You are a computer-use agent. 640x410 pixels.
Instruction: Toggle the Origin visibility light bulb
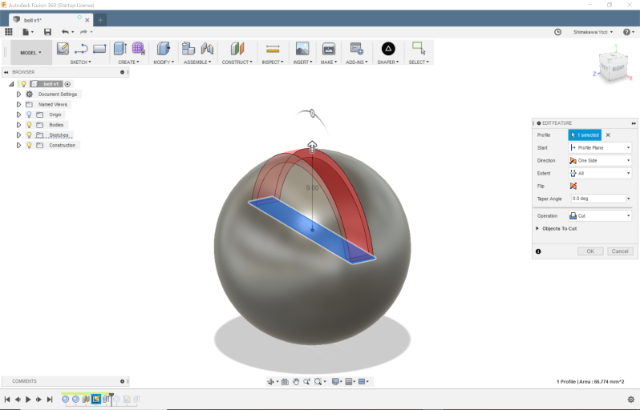[29, 115]
